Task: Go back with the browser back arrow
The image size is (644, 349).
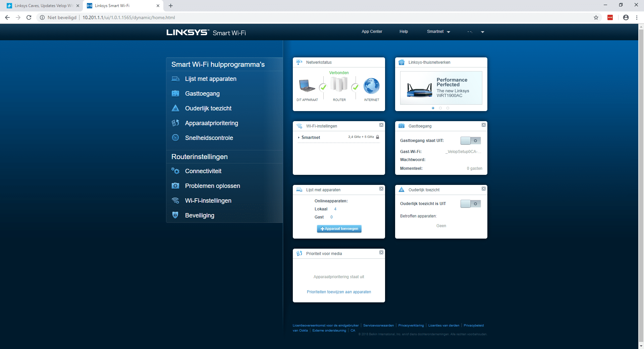Action: 7,17
